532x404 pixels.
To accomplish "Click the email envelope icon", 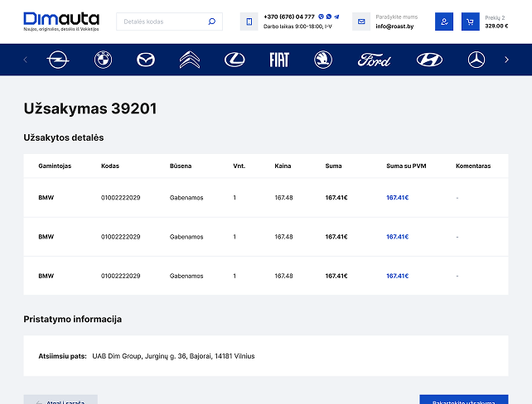I will point(360,22).
